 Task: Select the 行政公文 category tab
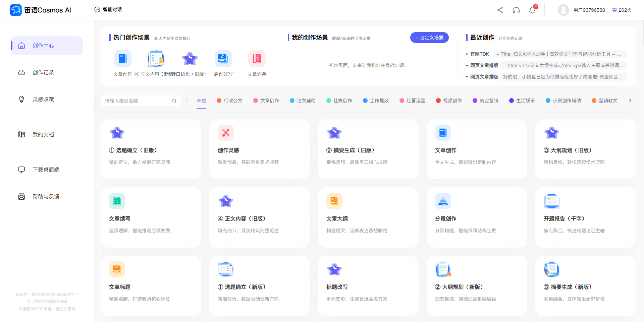coord(230,101)
